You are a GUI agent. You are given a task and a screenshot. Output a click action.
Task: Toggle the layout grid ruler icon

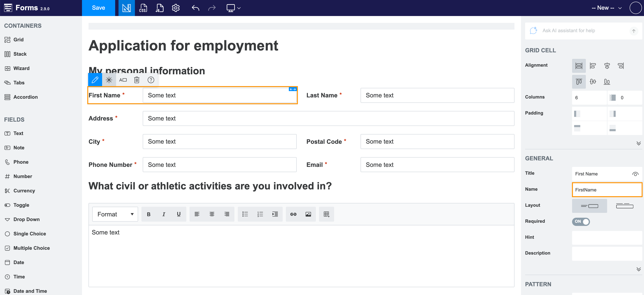tap(127, 8)
